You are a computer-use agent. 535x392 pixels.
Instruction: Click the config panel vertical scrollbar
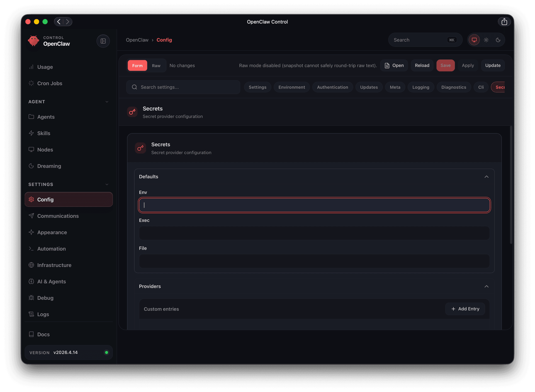pos(511,185)
